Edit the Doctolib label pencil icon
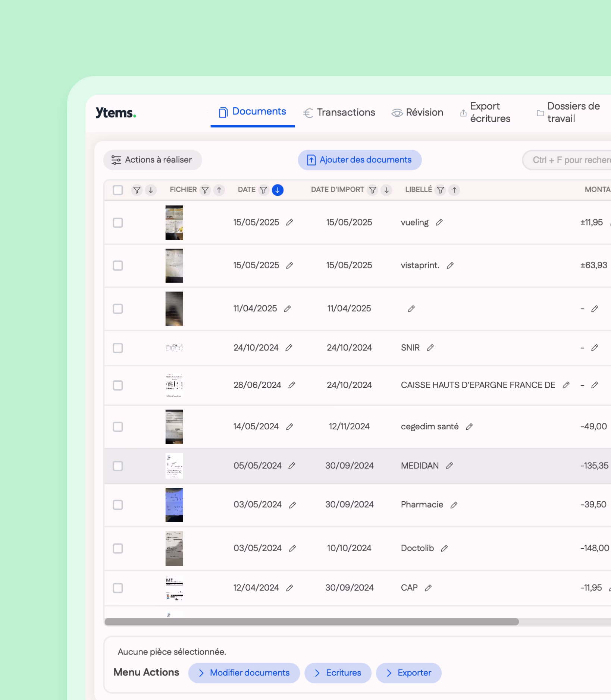Screen dimensions: 611x700 click(x=444, y=548)
